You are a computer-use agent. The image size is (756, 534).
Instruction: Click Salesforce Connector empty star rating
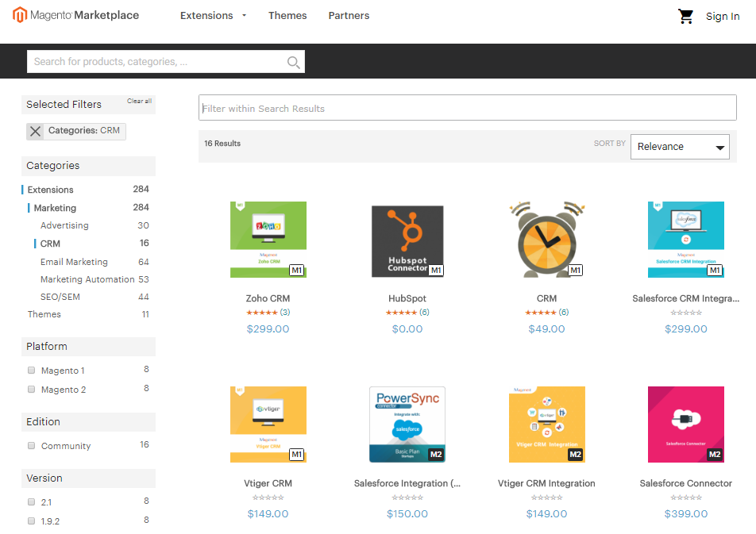[685, 498]
